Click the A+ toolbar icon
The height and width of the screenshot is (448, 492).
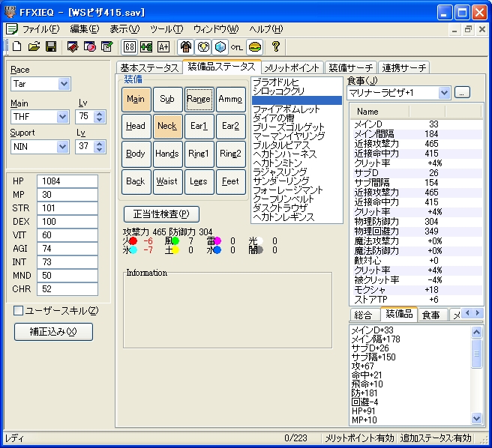pyautogui.click(x=163, y=46)
